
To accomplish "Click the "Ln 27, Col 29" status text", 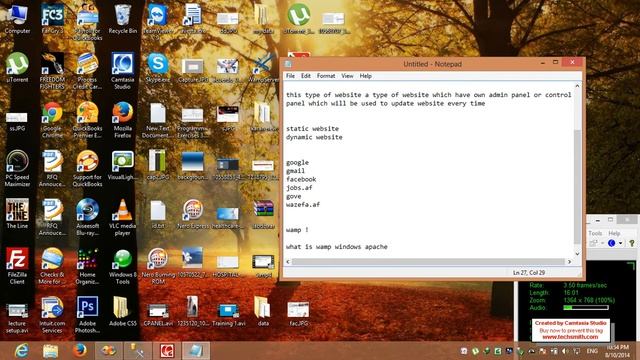I will [x=529, y=273].
